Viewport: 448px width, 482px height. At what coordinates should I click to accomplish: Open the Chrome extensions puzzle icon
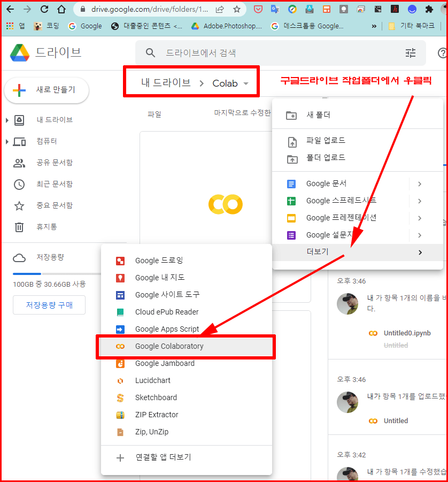[x=429, y=10]
